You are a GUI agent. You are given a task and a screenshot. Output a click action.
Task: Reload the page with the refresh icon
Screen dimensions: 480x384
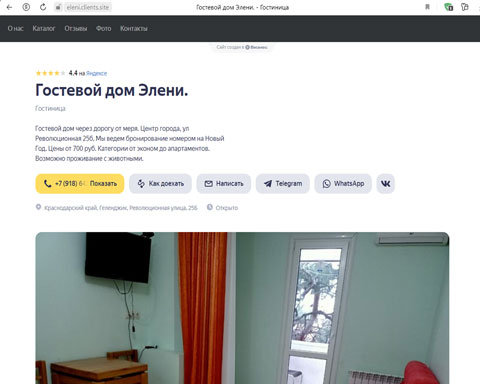43,7
